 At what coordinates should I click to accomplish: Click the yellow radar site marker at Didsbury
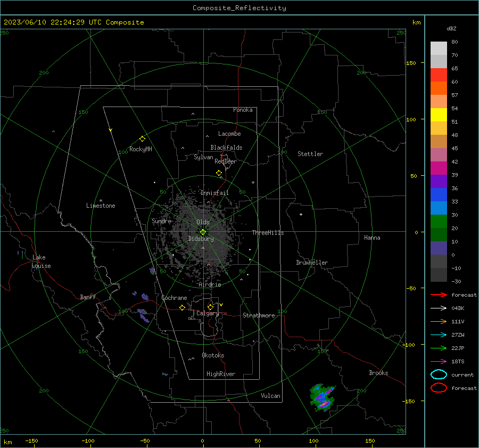[x=203, y=232]
